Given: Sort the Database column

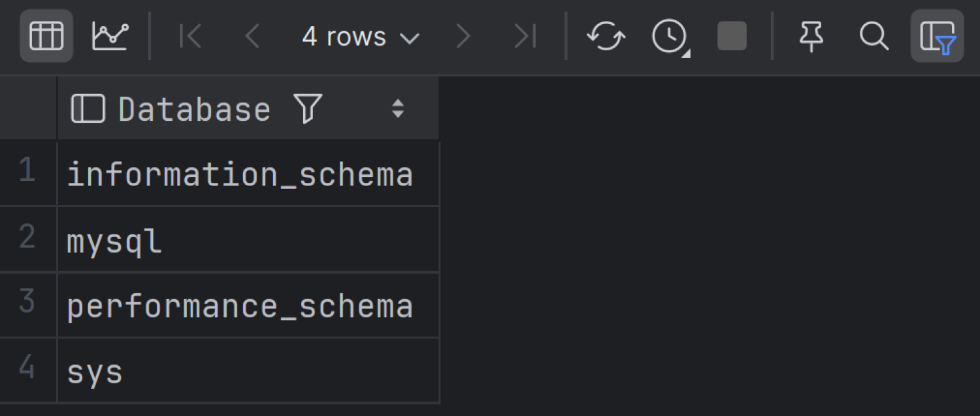Looking at the screenshot, I should click(x=397, y=108).
